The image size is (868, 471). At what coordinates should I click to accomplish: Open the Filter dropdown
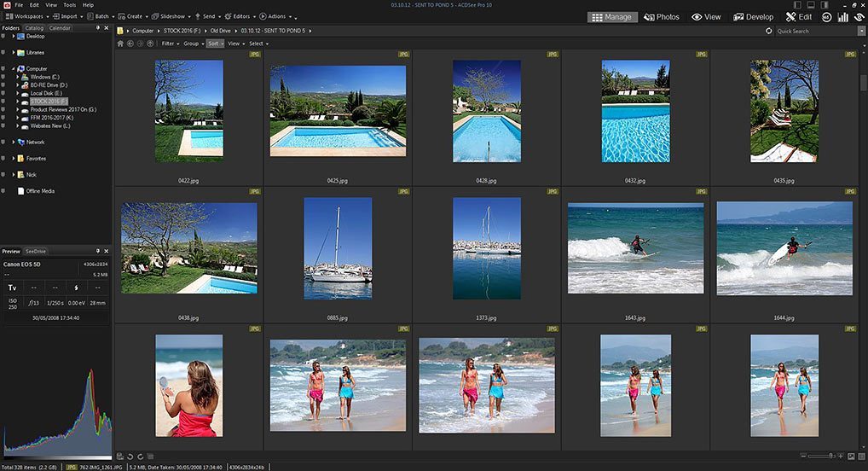coord(170,44)
